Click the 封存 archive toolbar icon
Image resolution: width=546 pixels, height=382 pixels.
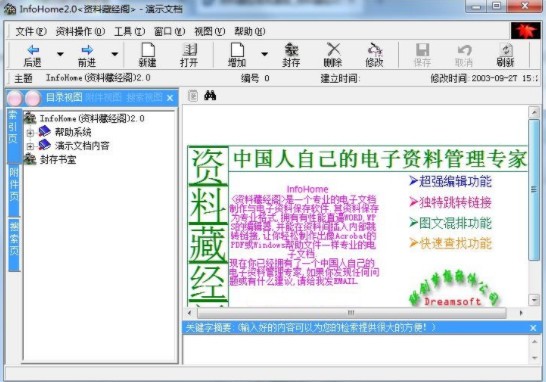(x=291, y=55)
